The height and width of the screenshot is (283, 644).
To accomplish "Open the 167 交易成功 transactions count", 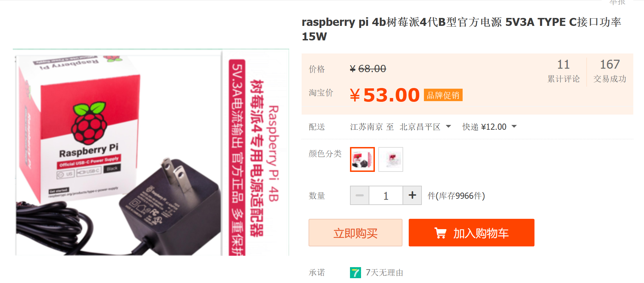I will point(610,71).
